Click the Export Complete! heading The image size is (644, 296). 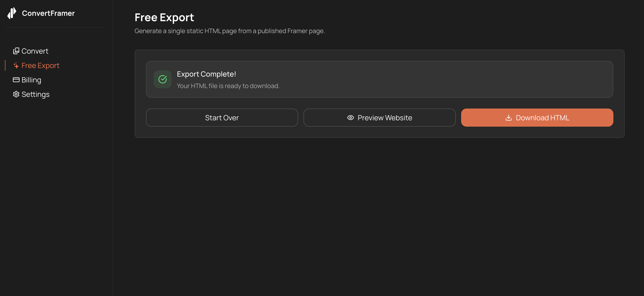[206, 74]
